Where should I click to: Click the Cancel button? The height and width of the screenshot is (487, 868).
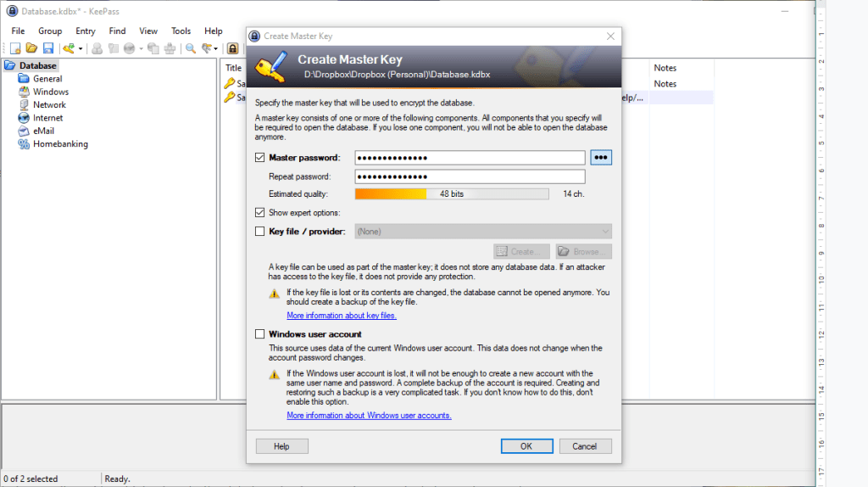585,446
